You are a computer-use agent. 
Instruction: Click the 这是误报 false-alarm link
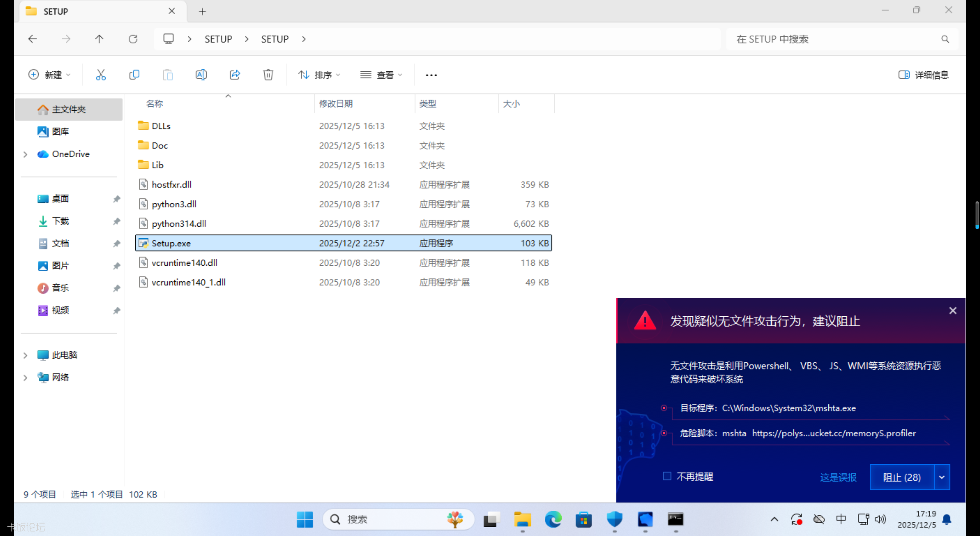[x=838, y=477]
